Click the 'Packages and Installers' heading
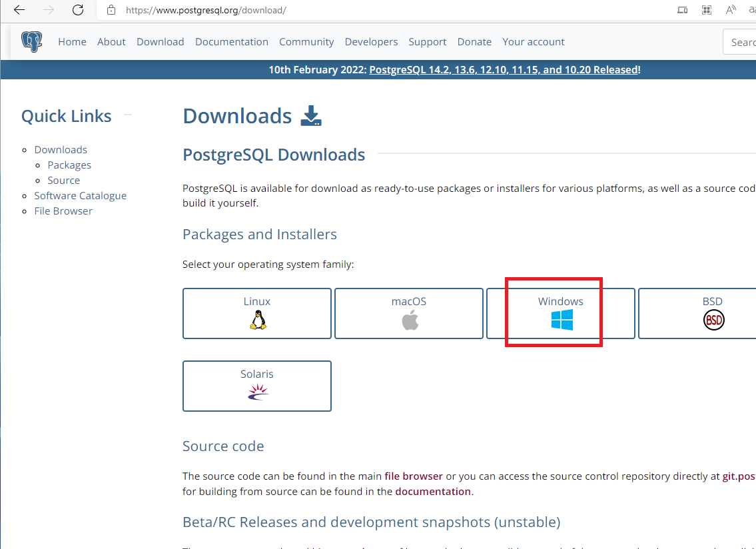 [x=259, y=235]
